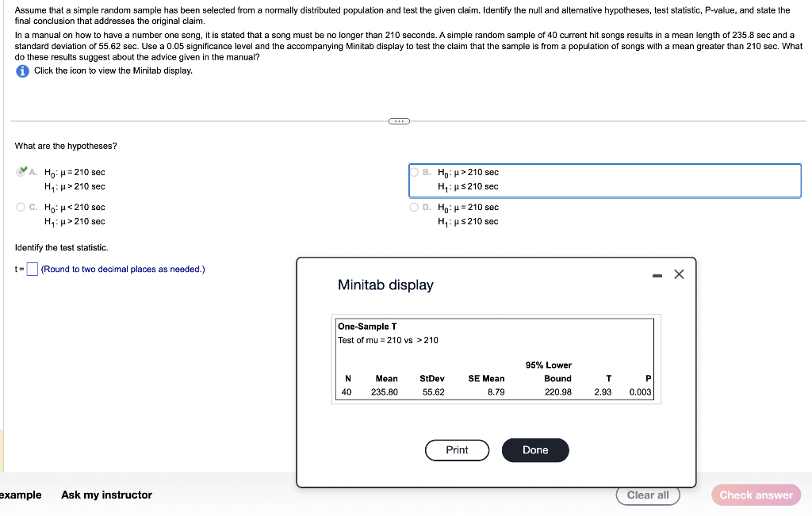The image size is (812, 516).
Task: Click the 'Minitab display' dialog title
Action: [x=385, y=285]
